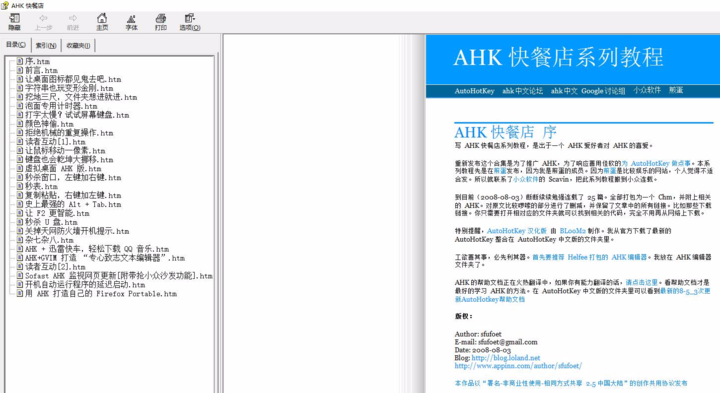Select AHK+GVIM 专心致志文本编辑器.htm topic

[105, 258]
